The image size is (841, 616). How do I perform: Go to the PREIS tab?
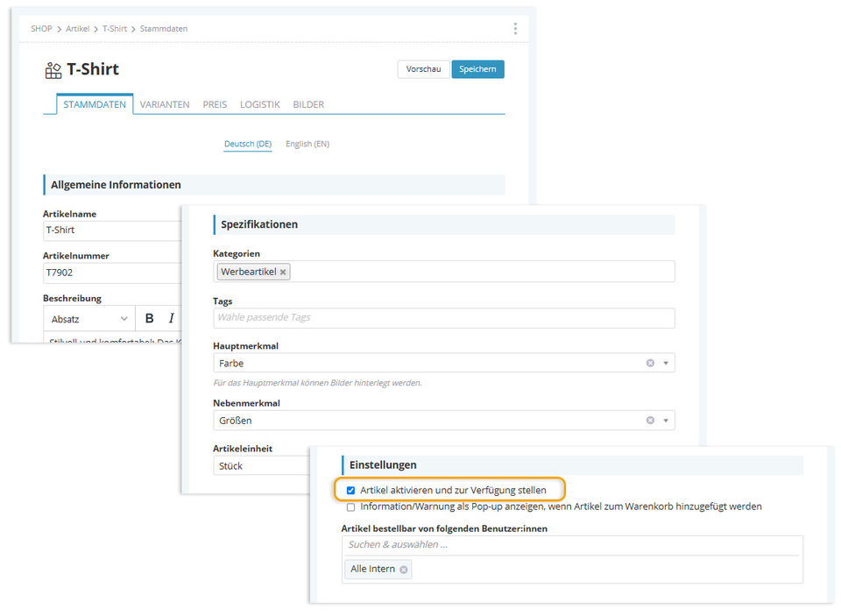[x=215, y=104]
